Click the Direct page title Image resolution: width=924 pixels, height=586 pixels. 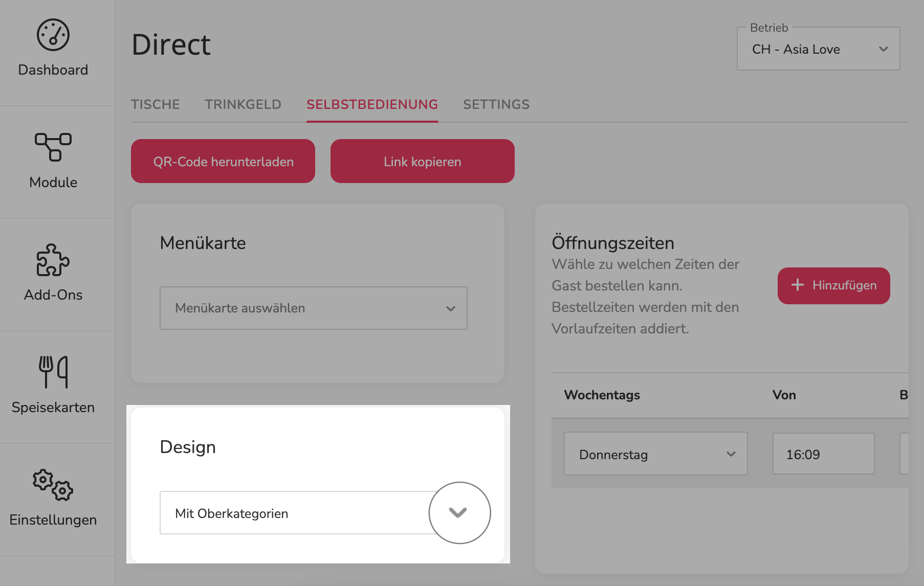click(171, 44)
